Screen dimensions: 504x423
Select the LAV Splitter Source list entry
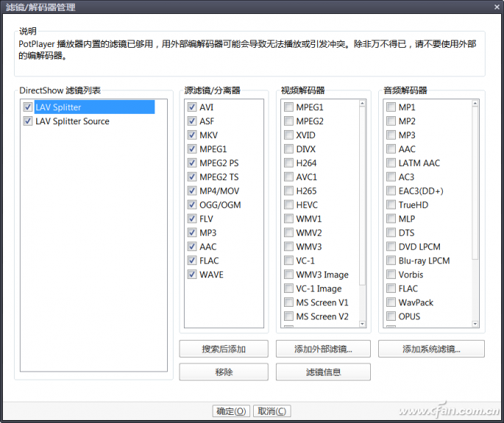point(72,121)
